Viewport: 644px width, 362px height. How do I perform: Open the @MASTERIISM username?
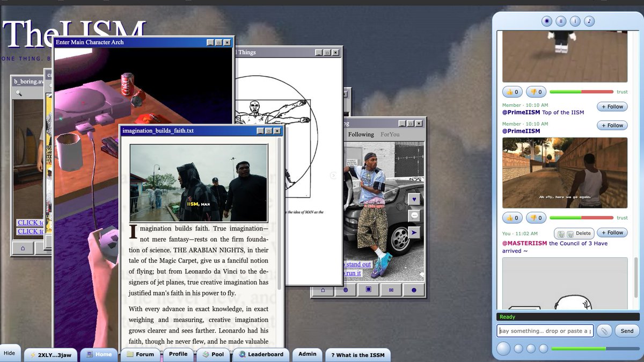tap(525, 243)
